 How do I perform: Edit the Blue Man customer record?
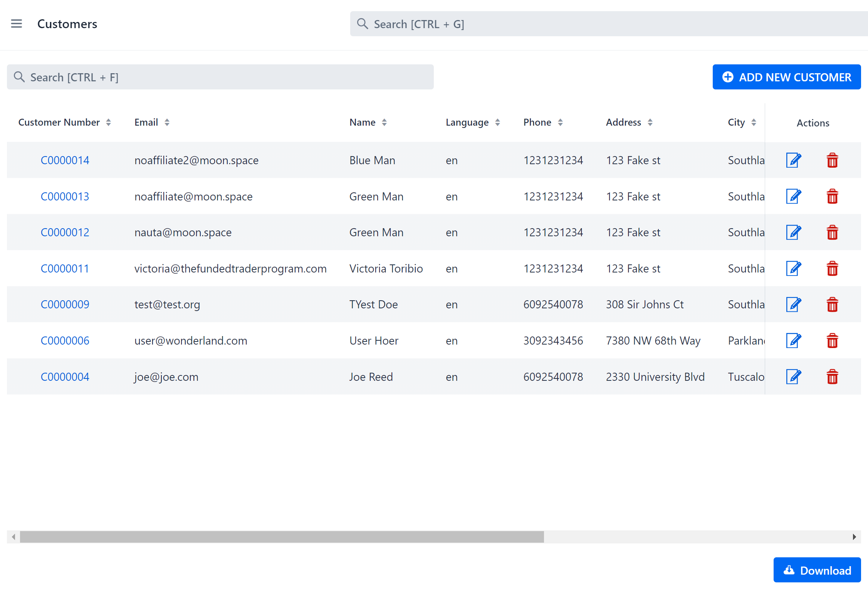(x=793, y=160)
